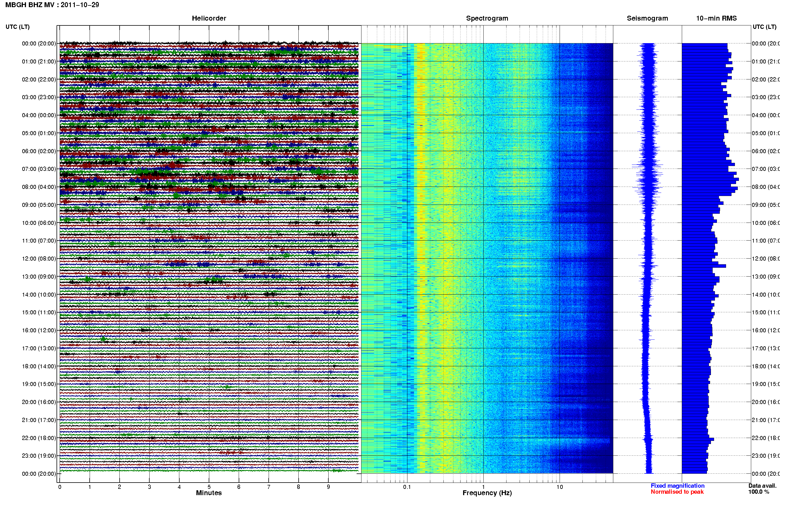
Task: Click the '22:00 (18:00)' helicorder time label
Action: [x=39, y=438]
